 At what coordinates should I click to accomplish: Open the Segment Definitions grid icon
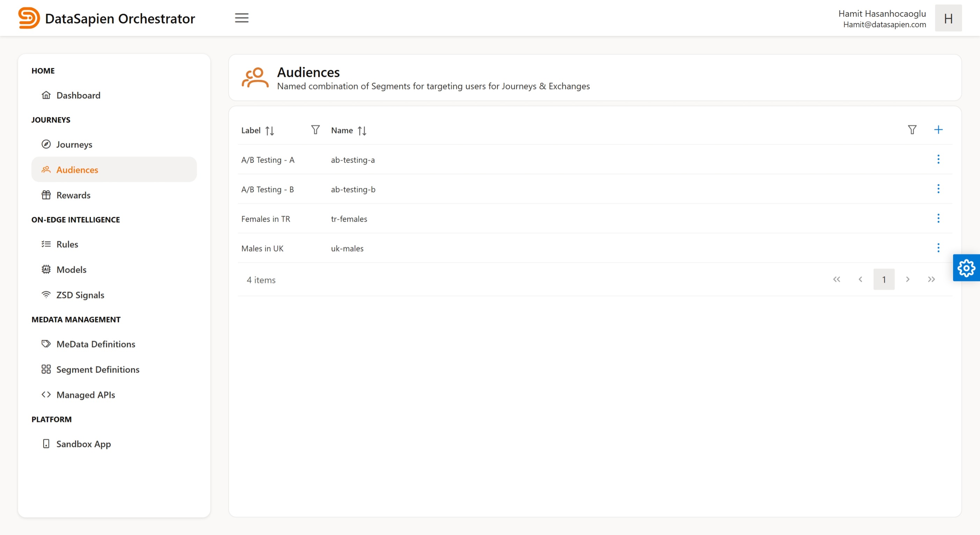(46, 368)
